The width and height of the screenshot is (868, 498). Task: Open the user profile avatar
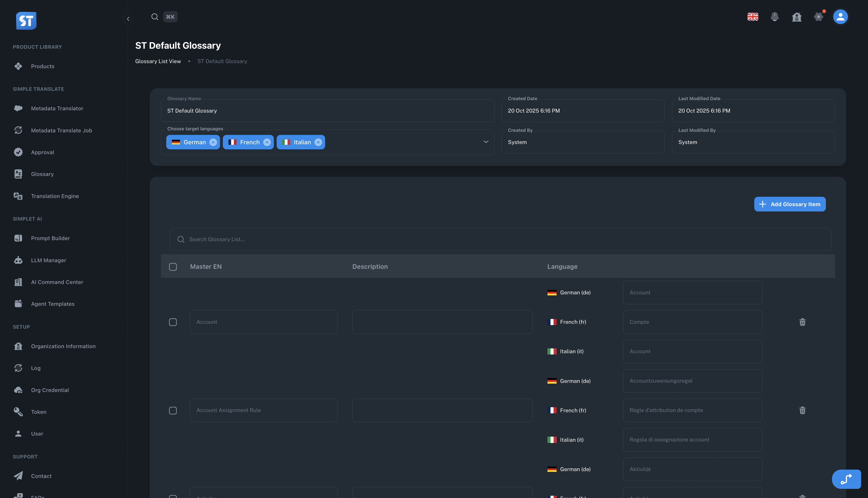click(x=840, y=17)
